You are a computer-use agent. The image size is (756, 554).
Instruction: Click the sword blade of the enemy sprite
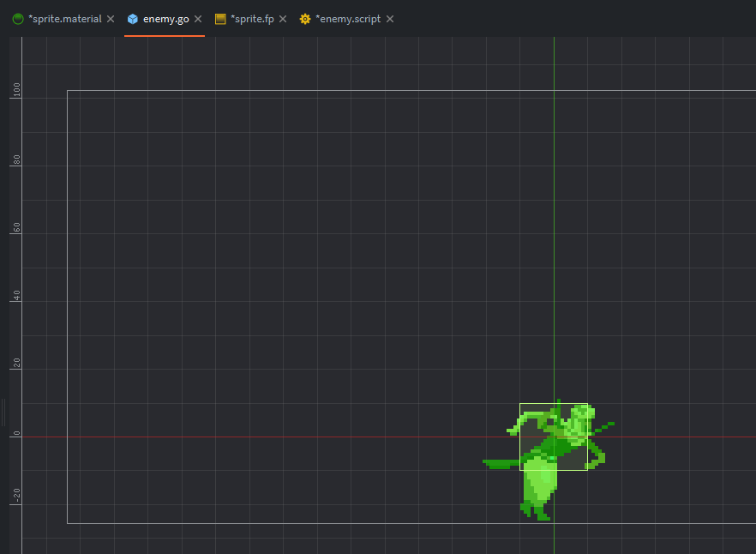pos(501,464)
